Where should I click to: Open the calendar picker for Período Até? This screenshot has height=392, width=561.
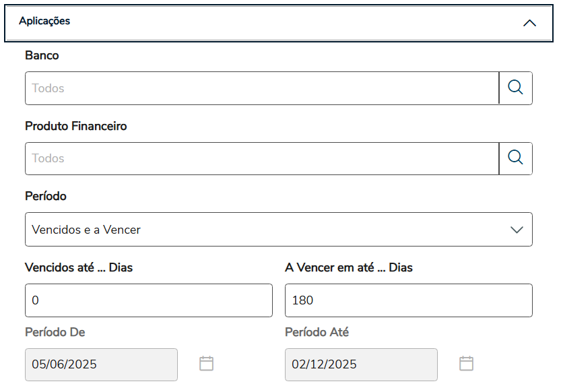(466, 364)
